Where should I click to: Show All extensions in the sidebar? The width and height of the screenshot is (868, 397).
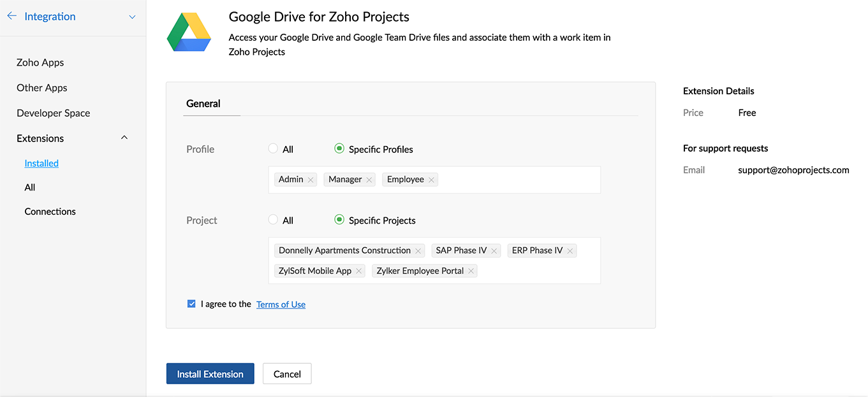point(30,187)
